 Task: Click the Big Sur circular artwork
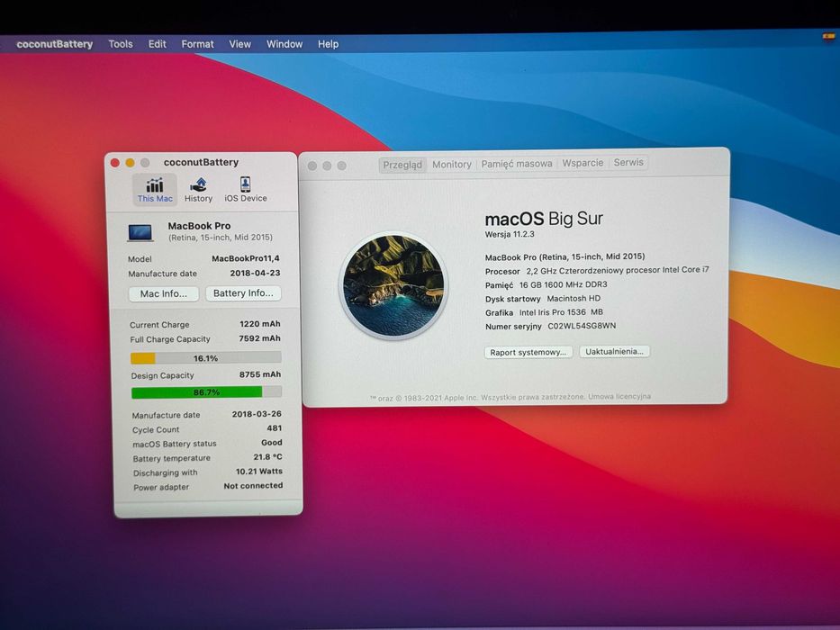(393, 285)
